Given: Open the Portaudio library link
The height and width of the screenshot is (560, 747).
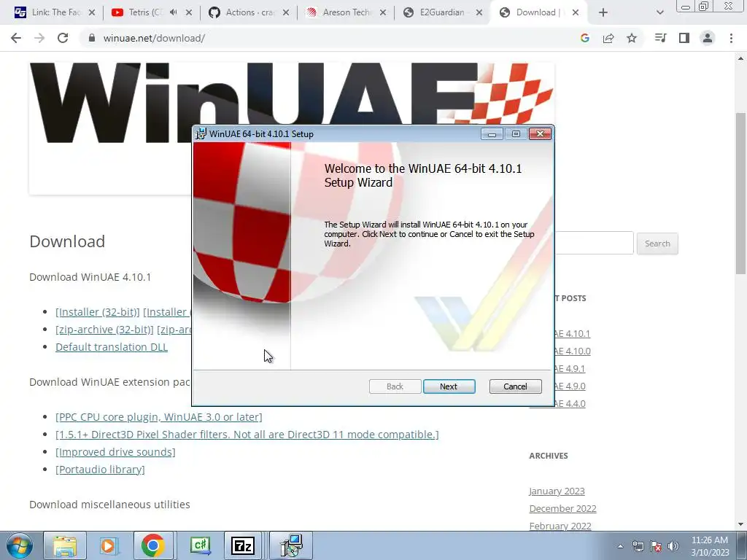Looking at the screenshot, I should click(100, 470).
